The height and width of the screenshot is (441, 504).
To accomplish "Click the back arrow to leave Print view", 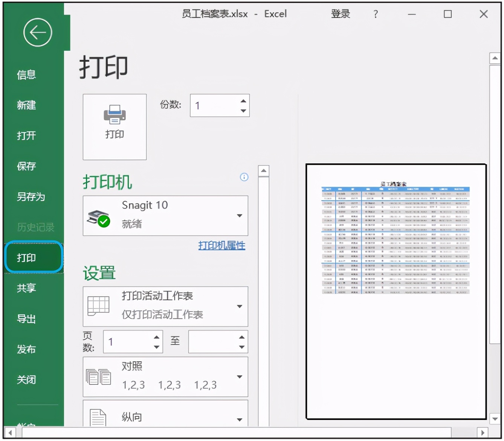I will [37, 32].
